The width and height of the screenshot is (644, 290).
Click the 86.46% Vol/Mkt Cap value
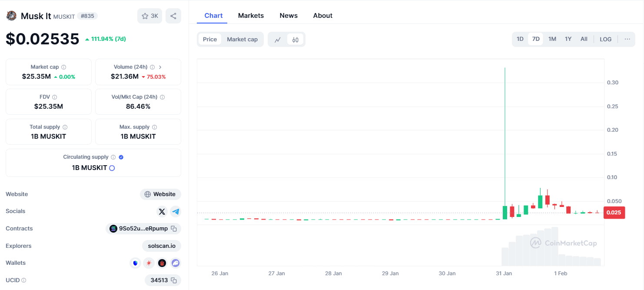coord(138,107)
